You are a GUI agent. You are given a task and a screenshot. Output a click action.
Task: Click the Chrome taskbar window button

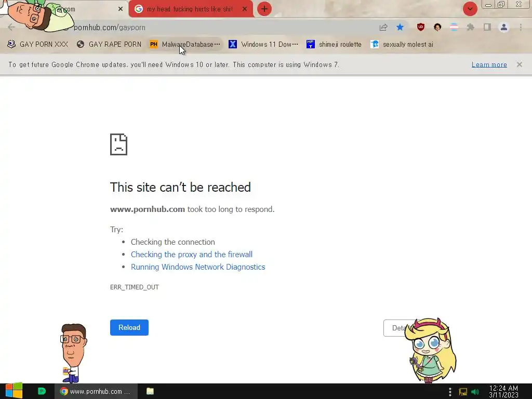click(x=96, y=391)
